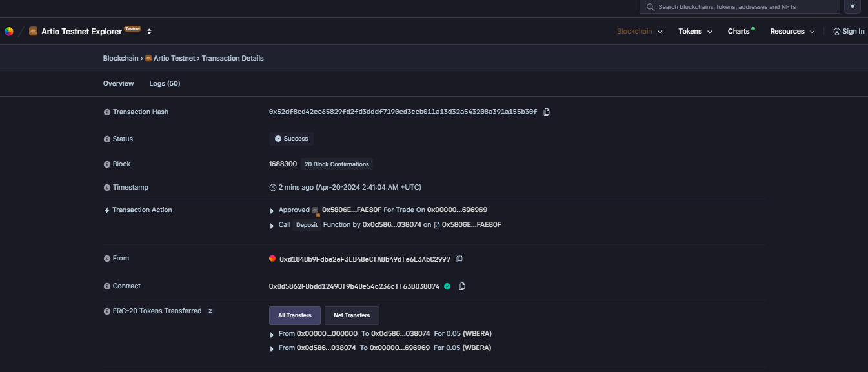Open the network switcher arrows beside Artio Testnet Explorer
The height and width of the screenshot is (372, 868).
coord(149,31)
